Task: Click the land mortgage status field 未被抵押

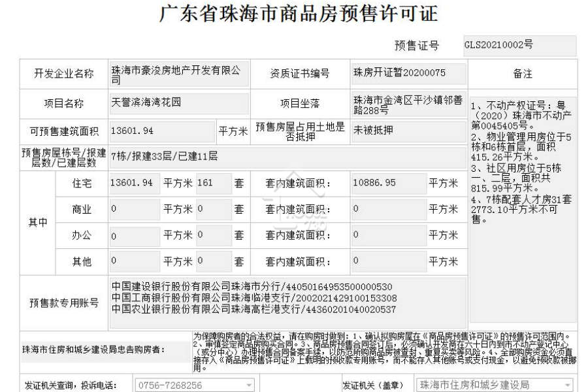Action: (409, 131)
